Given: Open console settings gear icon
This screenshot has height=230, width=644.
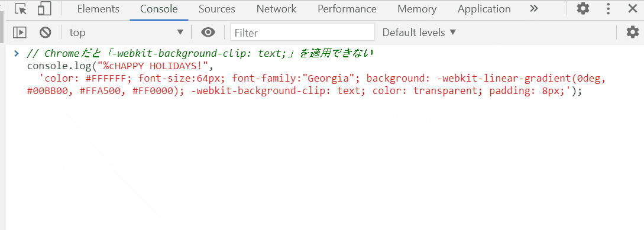Looking at the screenshot, I should [x=633, y=32].
